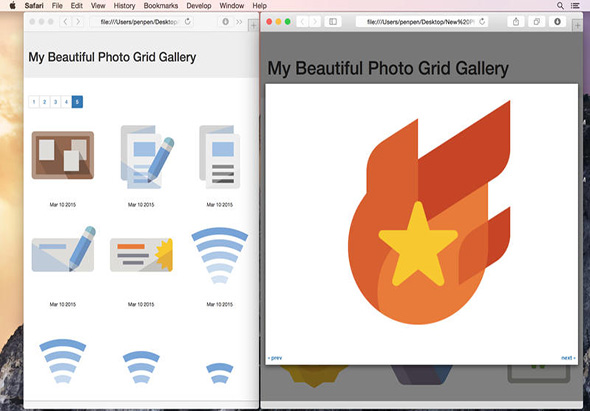Click right window gallery title heading

pos(388,69)
